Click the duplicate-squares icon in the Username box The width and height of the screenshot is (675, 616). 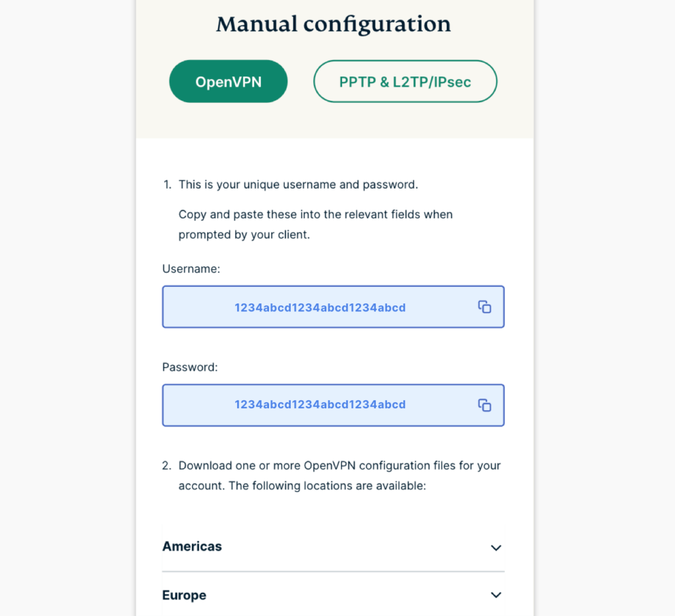(x=484, y=307)
